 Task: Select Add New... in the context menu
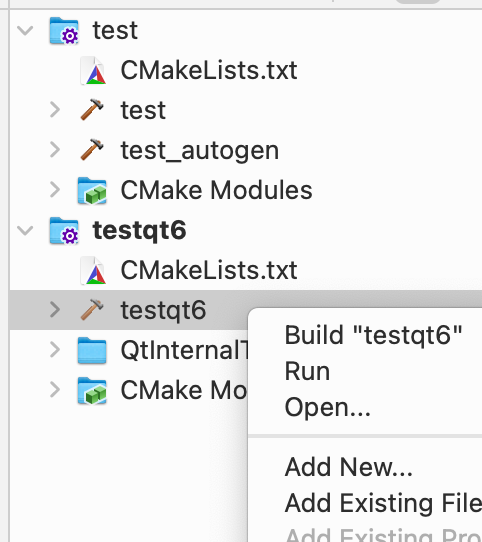click(x=349, y=467)
